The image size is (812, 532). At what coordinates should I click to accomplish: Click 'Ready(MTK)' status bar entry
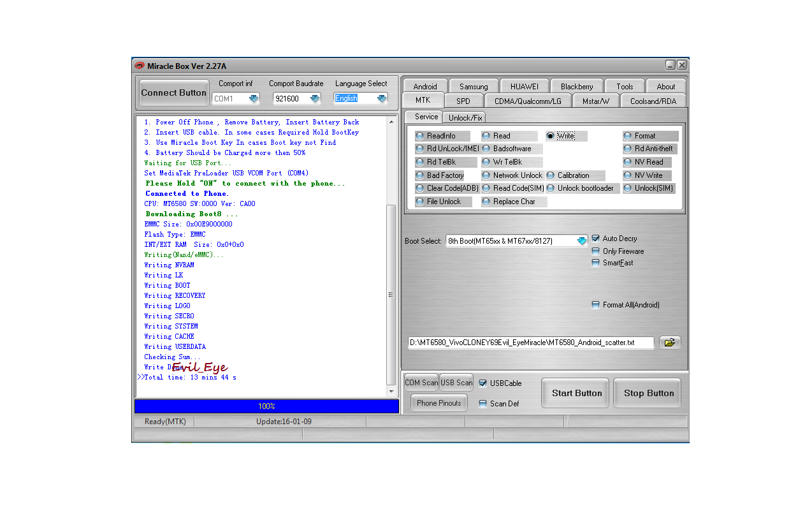tap(165, 422)
